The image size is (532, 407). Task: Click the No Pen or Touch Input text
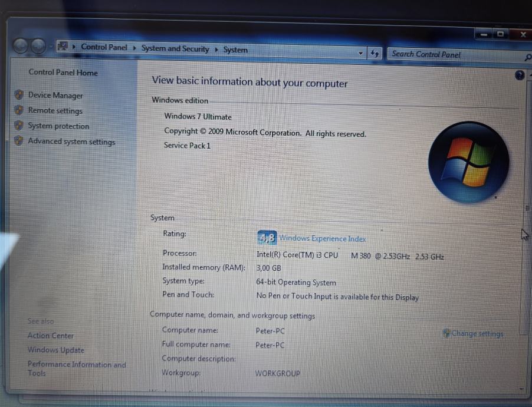pos(337,297)
